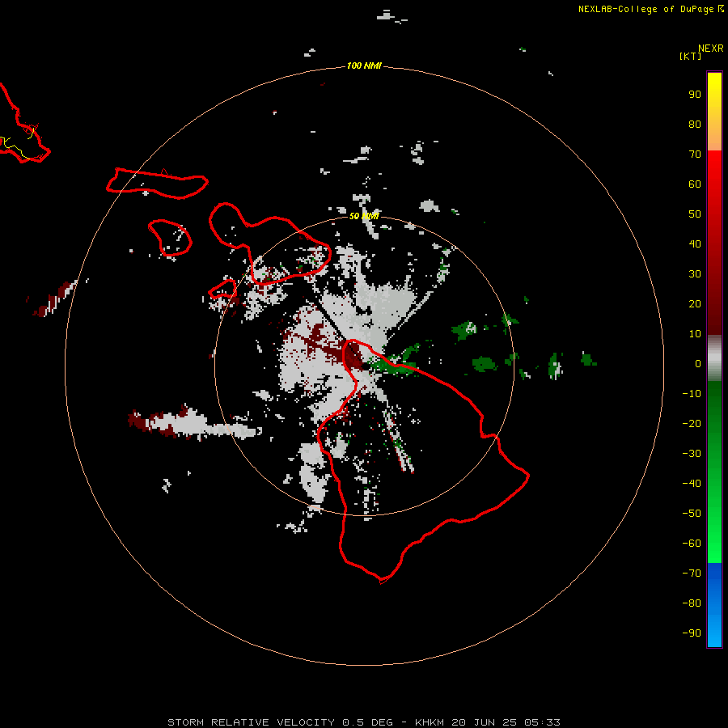728x728 pixels.
Task: Click the -60 value on the velocity scale
Action: click(692, 544)
